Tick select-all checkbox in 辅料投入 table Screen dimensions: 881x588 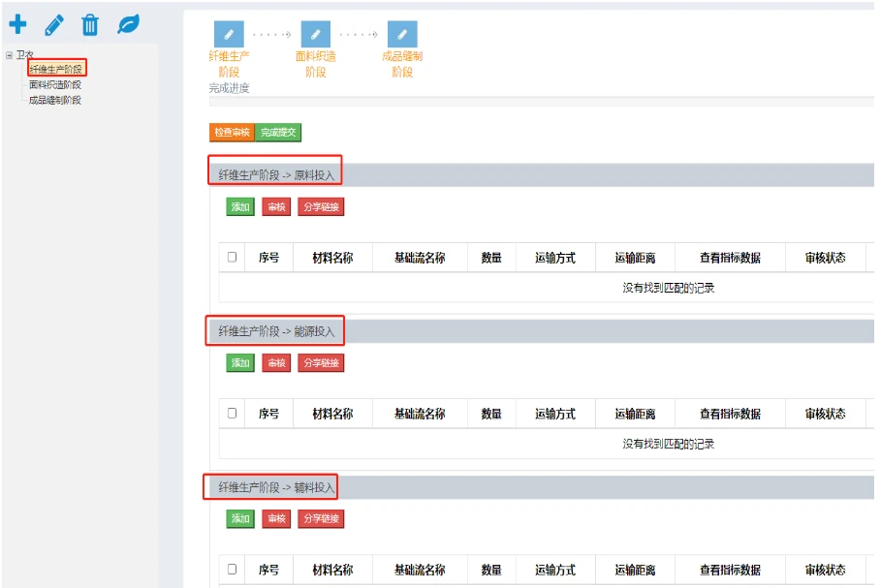(x=232, y=569)
